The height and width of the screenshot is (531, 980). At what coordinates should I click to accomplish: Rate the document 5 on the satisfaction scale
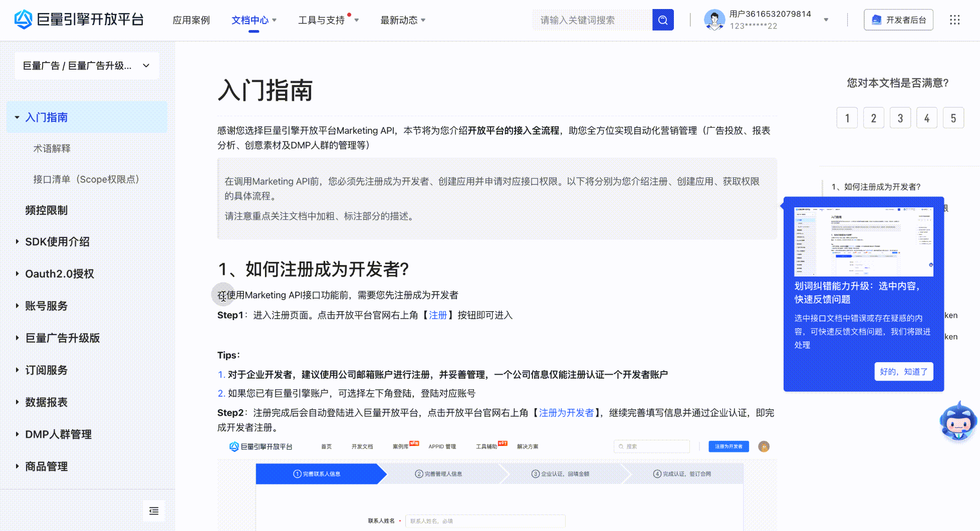953,117
